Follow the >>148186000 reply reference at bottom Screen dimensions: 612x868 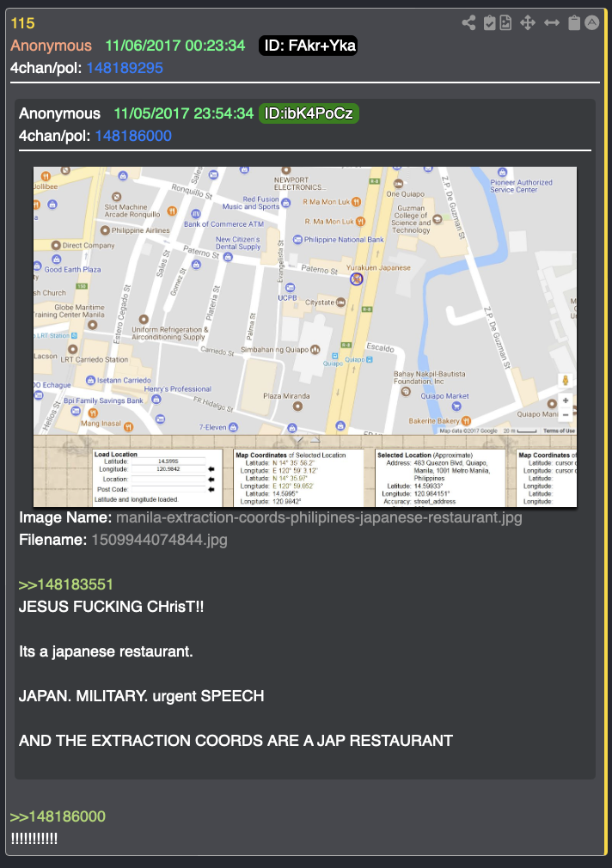point(58,816)
